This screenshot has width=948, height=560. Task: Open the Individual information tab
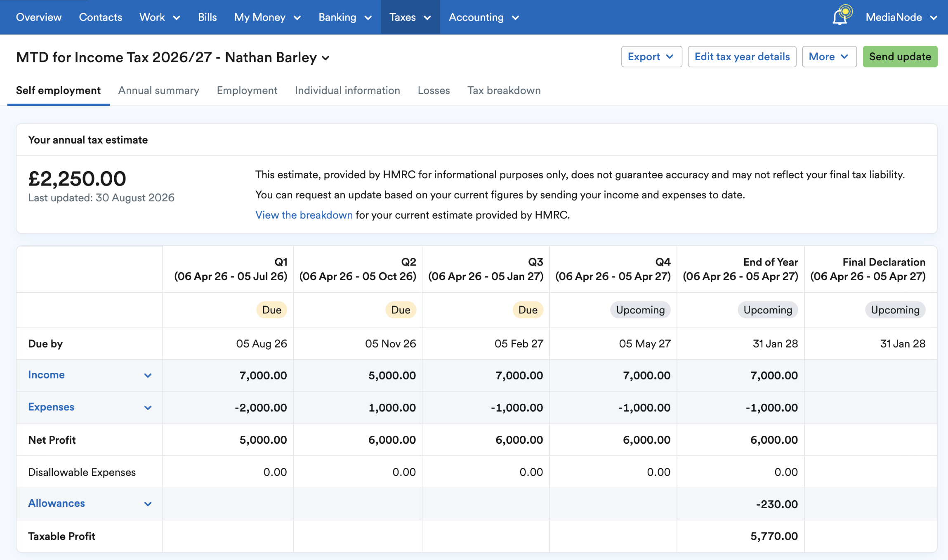(347, 90)
